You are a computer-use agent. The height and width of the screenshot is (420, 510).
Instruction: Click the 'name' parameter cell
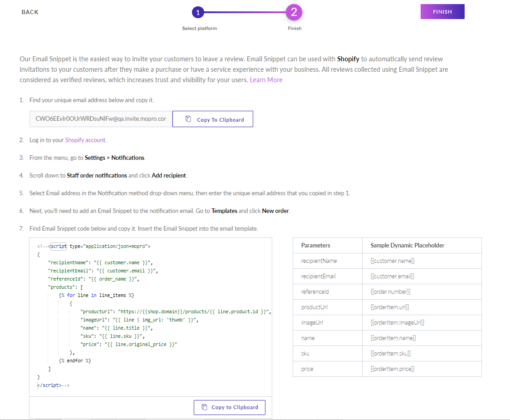point(328,338)
